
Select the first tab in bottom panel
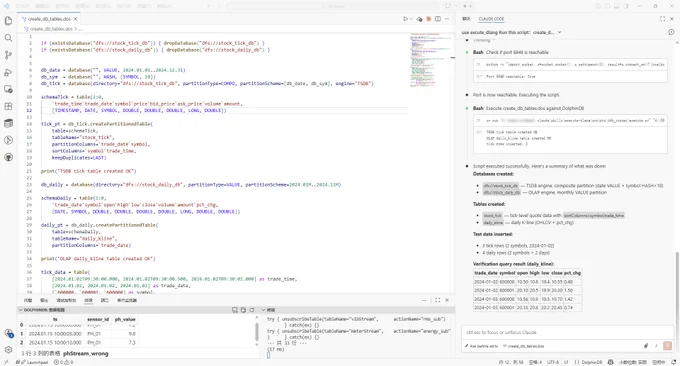(x=28, y=300)
